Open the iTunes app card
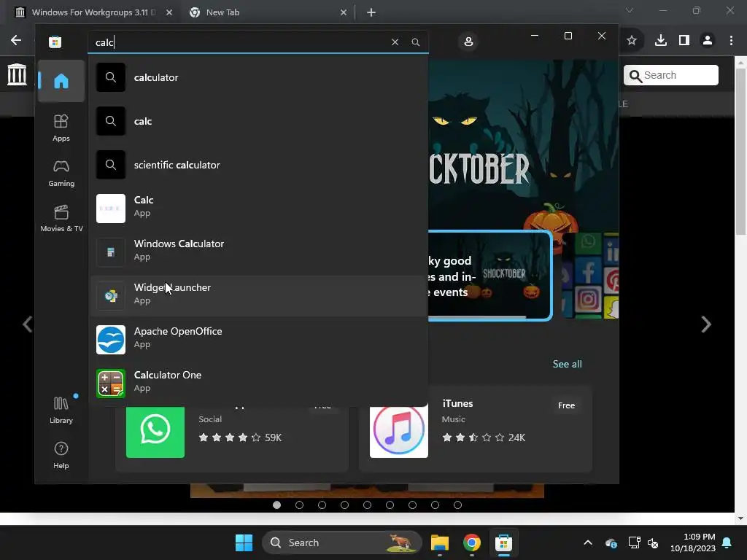This screenshot has height=560, width=747. click(476, 429)
